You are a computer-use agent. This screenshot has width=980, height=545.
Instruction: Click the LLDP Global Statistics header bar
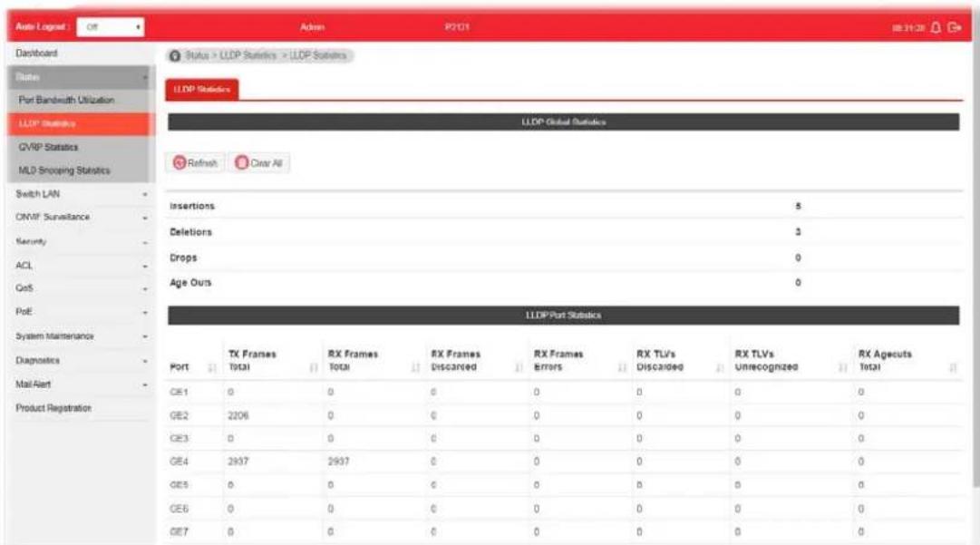(563, 122)
